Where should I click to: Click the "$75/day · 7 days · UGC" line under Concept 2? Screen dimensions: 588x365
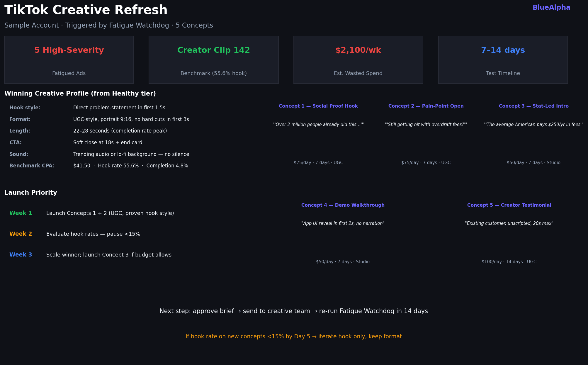(426, 163)
